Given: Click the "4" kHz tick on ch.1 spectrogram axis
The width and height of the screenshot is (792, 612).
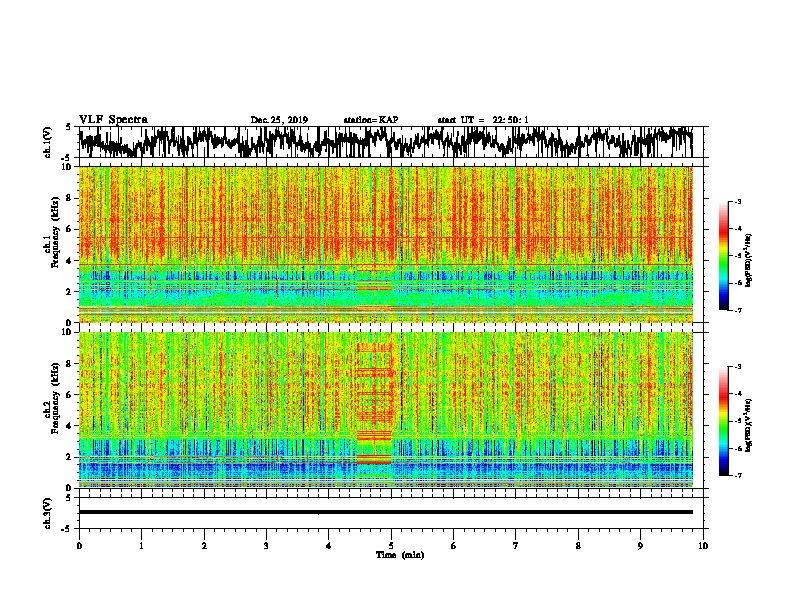Looking at the screenshot, I should click(x=69, y=261).
